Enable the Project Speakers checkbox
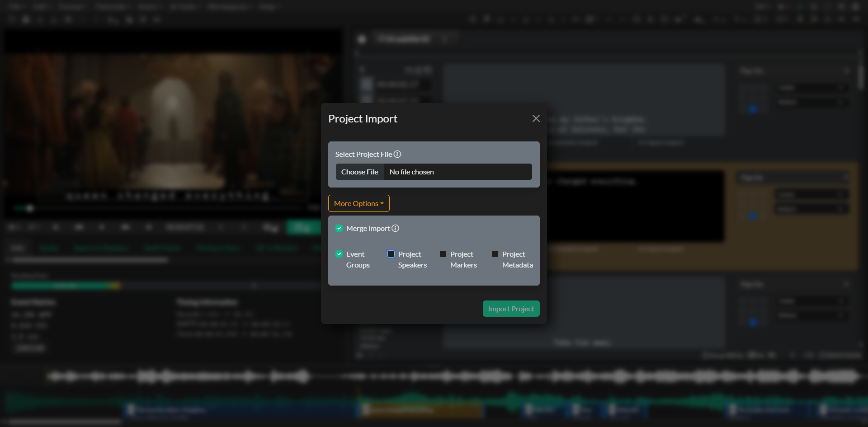868x427 pixels. click(x=391, y=254)
